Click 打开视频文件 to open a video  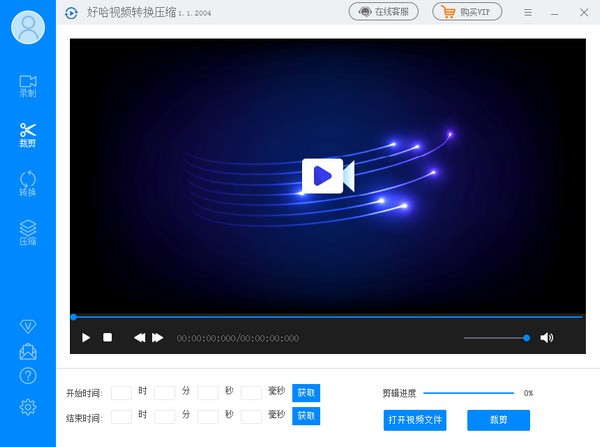415,420
